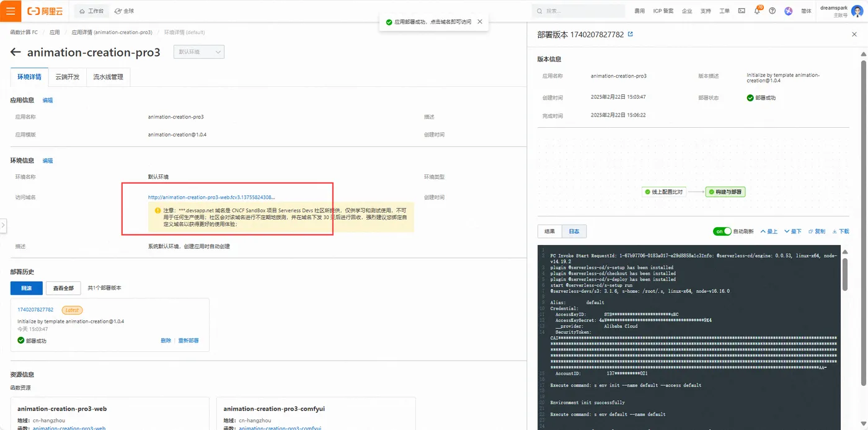Open the 费用 menu
The width and height of the screenshot is (868, 430).
point(639,11)
